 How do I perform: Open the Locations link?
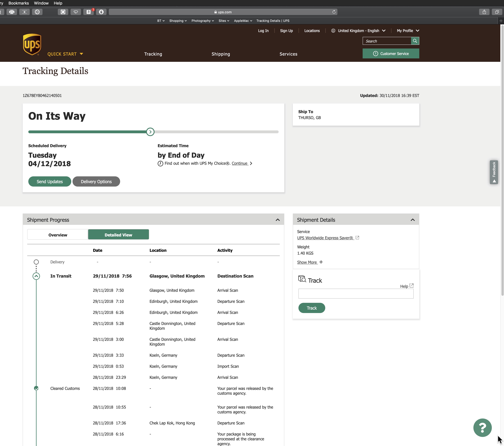(312, 31)
